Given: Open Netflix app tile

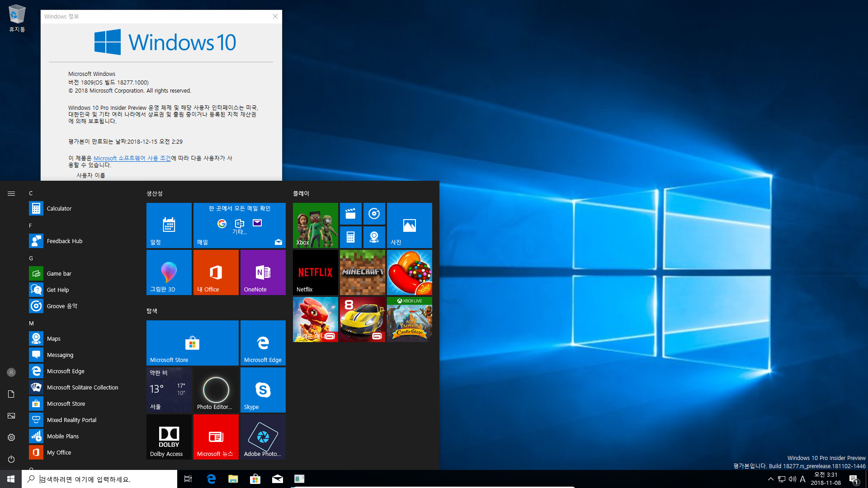Looking at the screenshot, I should tap(315, 272).
